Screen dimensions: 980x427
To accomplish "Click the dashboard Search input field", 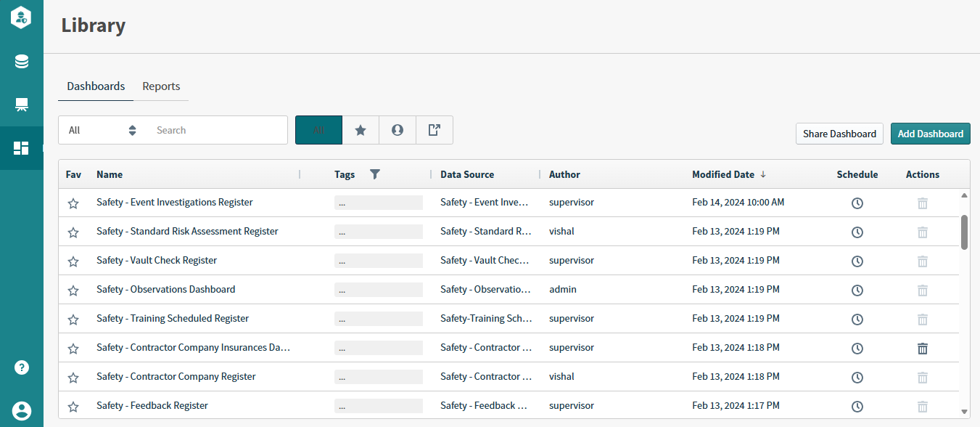I will [x=218, y=130].
